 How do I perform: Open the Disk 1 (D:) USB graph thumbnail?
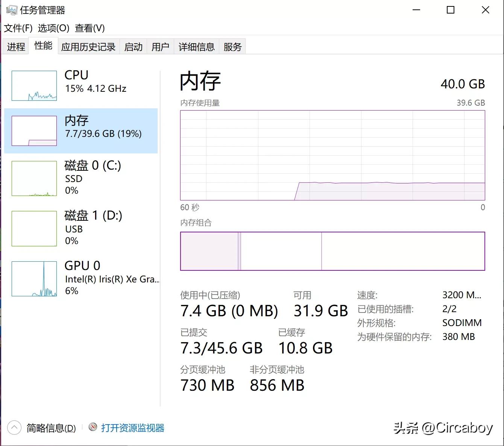(x=34, y=229)
